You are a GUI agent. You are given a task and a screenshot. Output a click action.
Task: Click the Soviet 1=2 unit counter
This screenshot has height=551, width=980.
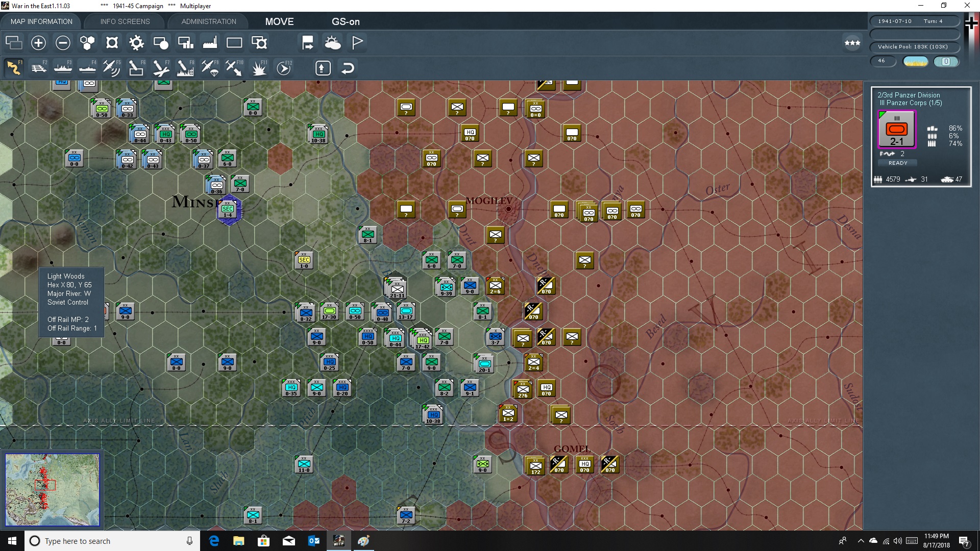coord(508,413)
